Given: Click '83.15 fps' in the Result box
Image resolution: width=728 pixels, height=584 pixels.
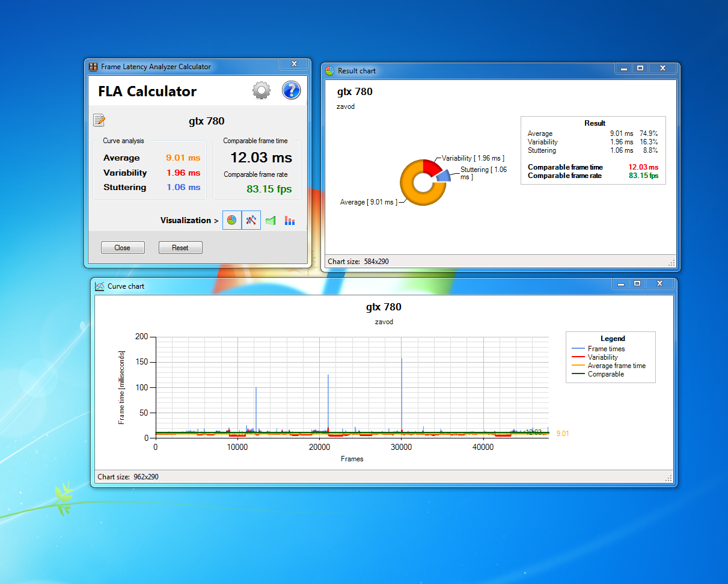Looking at the screenshot, I should [x=643, y=176].
